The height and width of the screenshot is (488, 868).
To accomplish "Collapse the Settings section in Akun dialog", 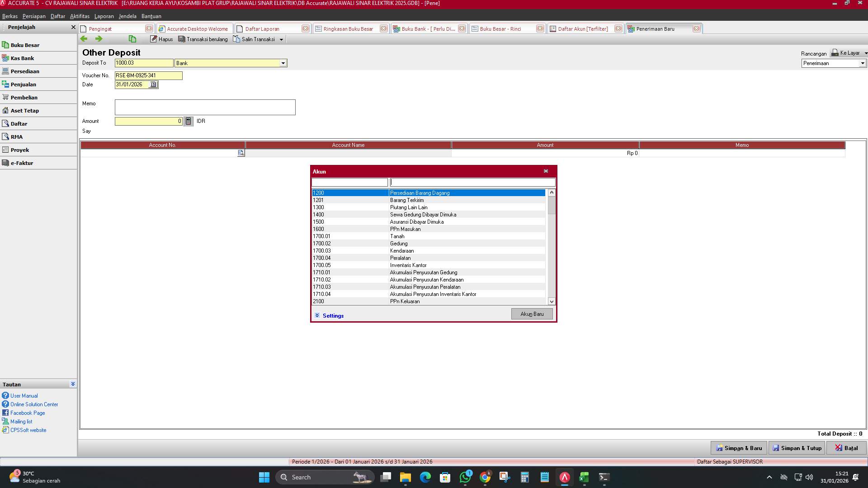I will [318, 315].
